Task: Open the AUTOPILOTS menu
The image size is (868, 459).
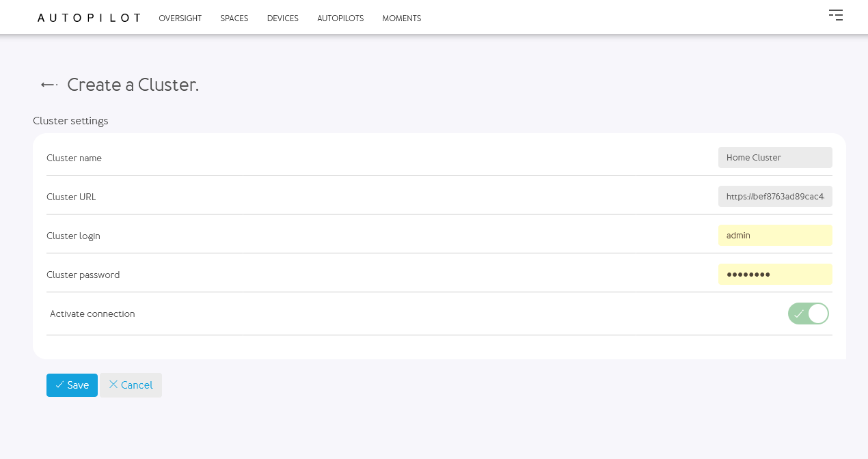Action: 340,18
